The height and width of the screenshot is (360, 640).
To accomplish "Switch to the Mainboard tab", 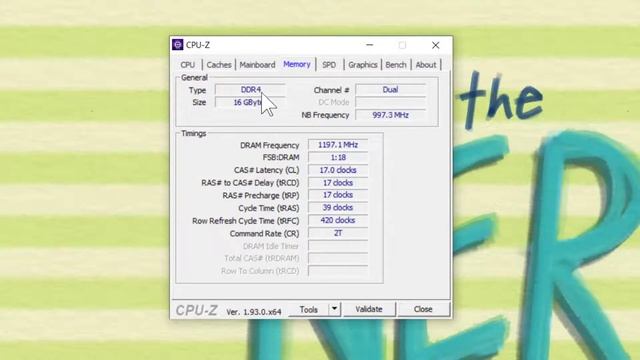I will (x=257, y=65).
